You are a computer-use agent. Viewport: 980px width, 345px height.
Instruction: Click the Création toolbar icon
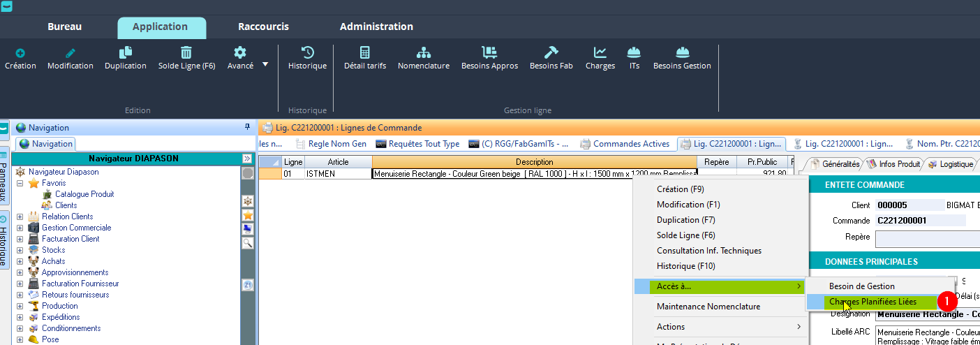[20, 53]
